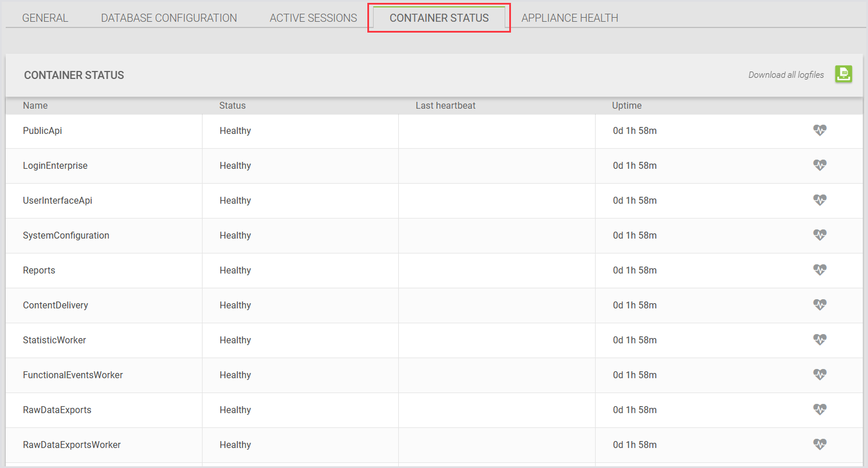Click the green download logfiles icon
Image resolution: width=868 pixels, height=468 pixels.
[843, 74]
